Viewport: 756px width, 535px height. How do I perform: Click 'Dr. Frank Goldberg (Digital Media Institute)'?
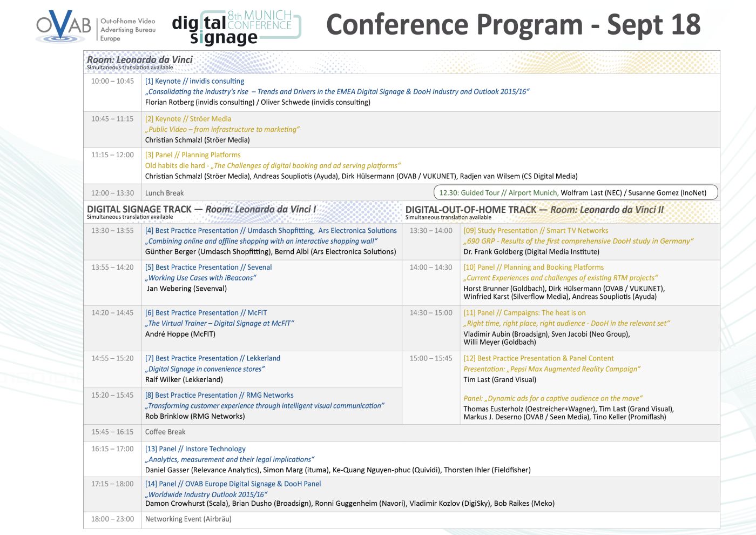(531, 251)
